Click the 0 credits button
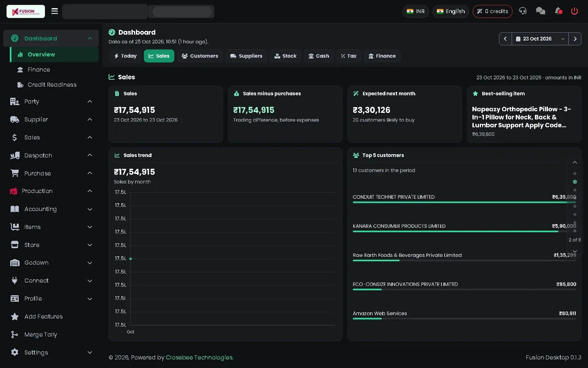This screenshot has height=368, width=588. (492, 11)
